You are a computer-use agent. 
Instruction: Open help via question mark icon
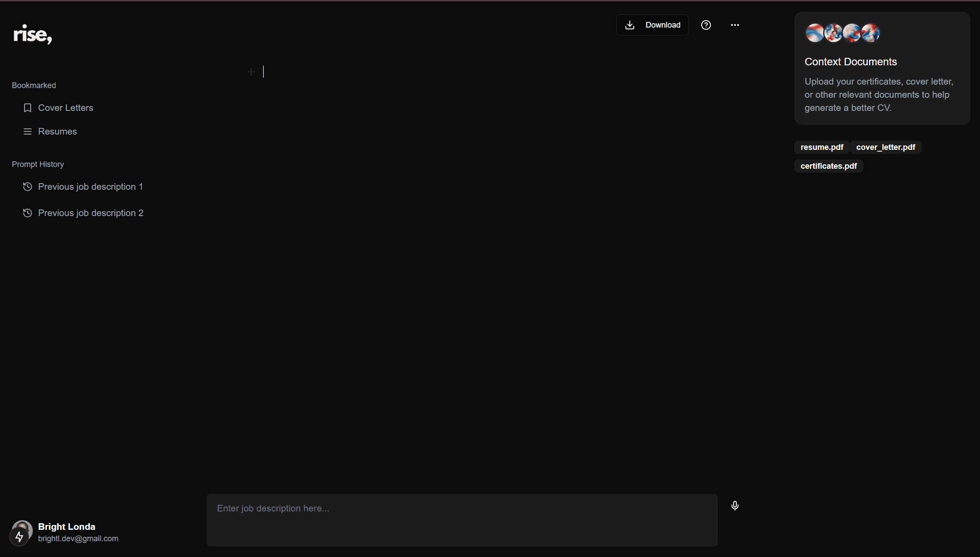tap(706, 25)
